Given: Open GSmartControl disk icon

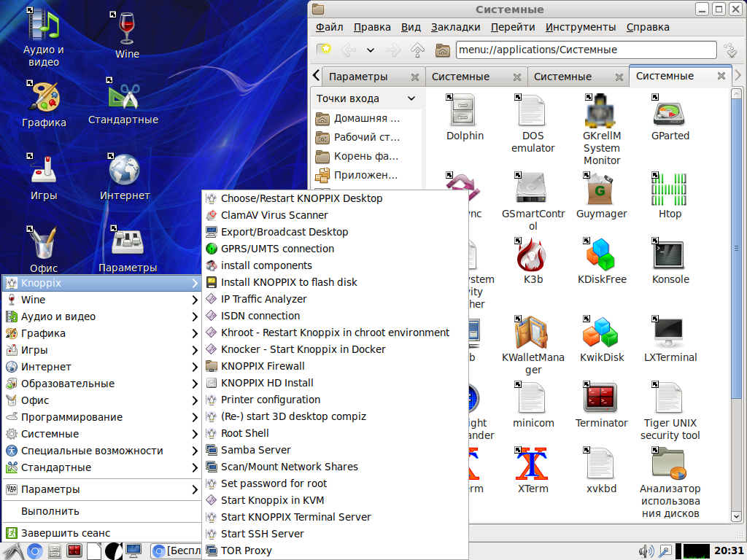Looking at the screenshot, I should tap(533, 189).
